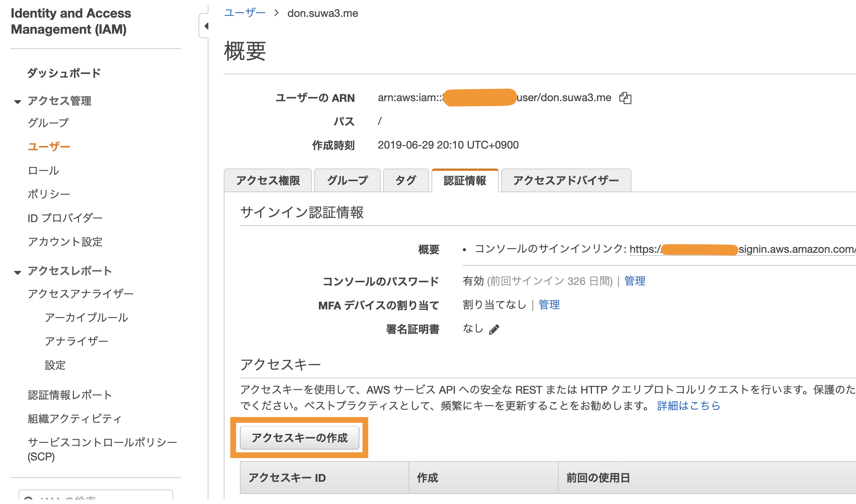
Task: Manage MFA device assignment via 管理
Action: point(549,305)
